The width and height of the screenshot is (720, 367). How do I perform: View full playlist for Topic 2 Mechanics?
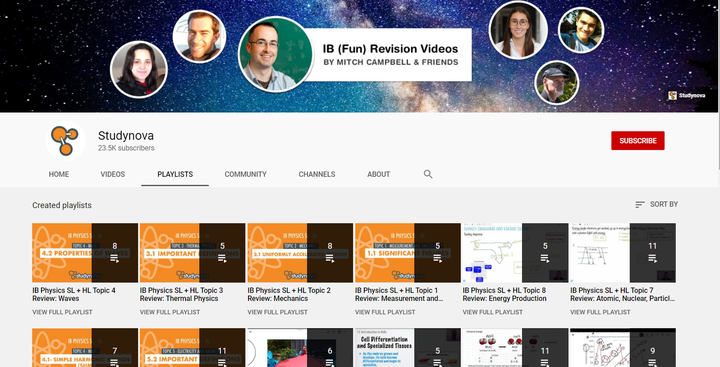pos(277,312)
